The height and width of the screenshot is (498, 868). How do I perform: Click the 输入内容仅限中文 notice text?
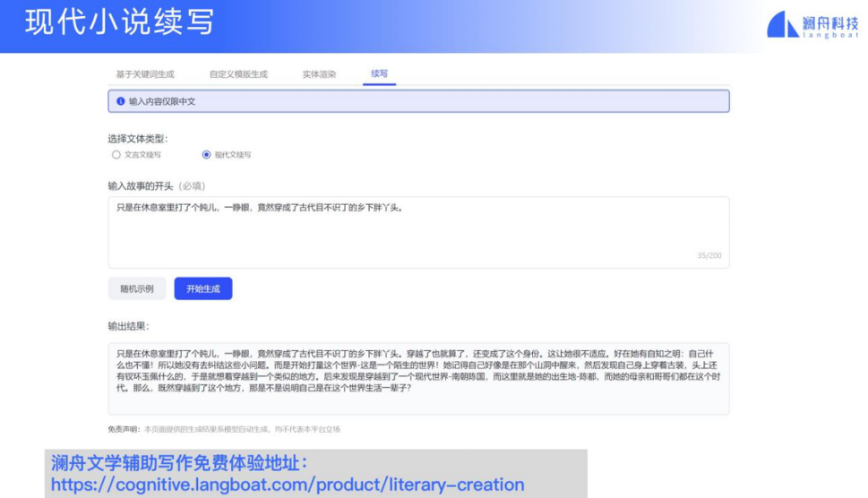point(161,101)
